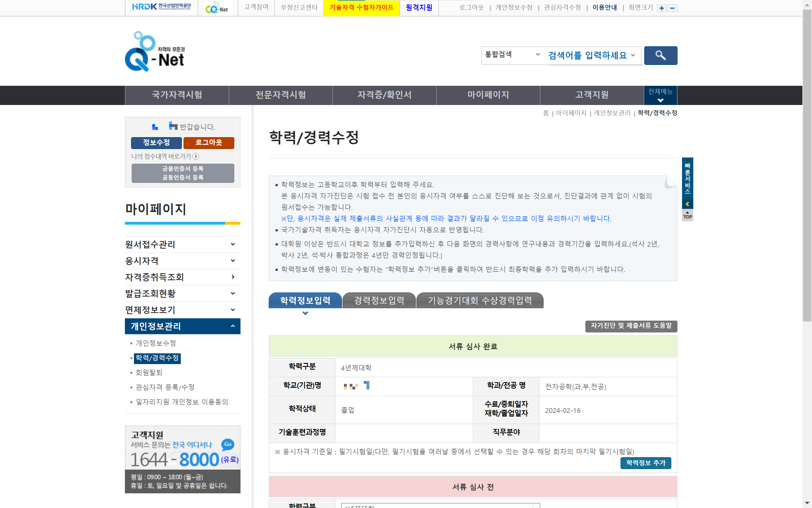The image size is (812, 508).
Task: Click 홈 in the breadcrumb
Action: [x=546, y=113]
